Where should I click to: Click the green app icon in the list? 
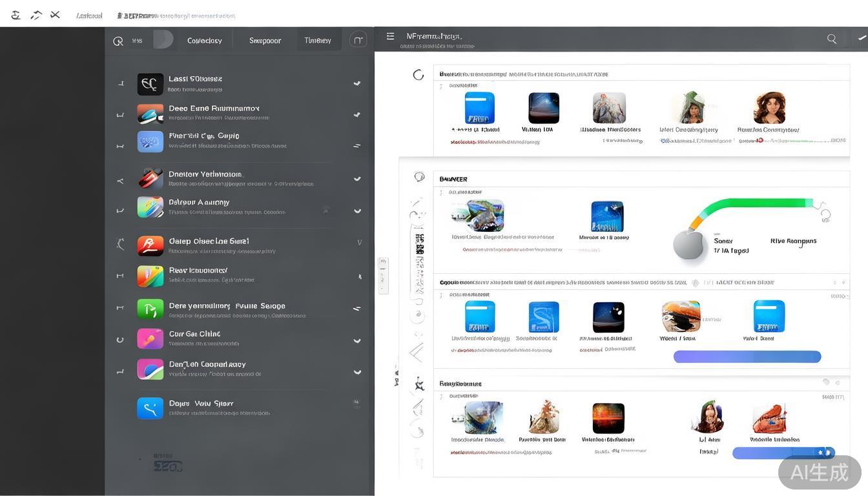(150, 309)
